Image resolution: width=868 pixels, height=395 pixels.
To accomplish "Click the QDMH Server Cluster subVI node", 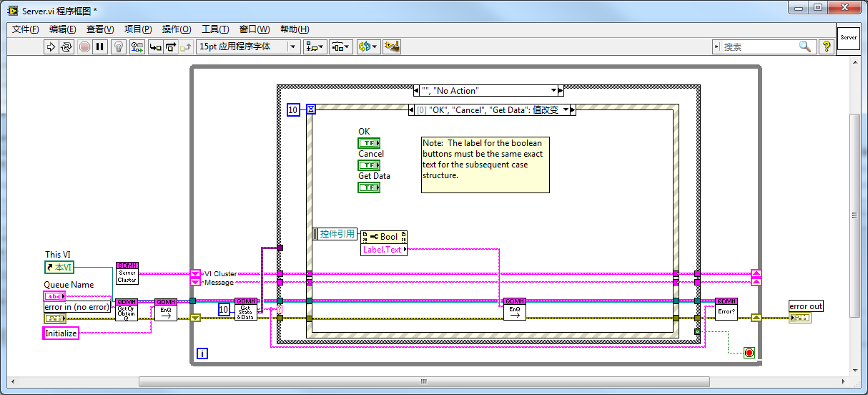I will (127, 273).
